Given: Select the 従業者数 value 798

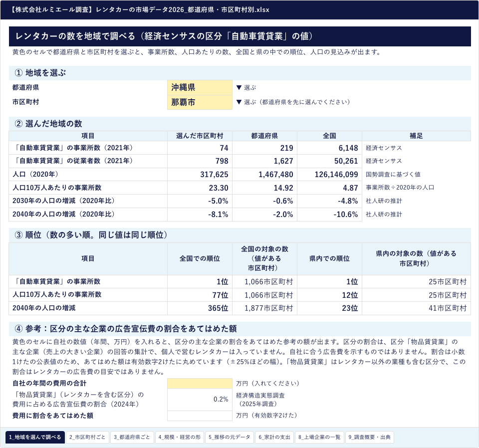Looking at the screenshot, I should pyautogui.click(x=200, y=161).
